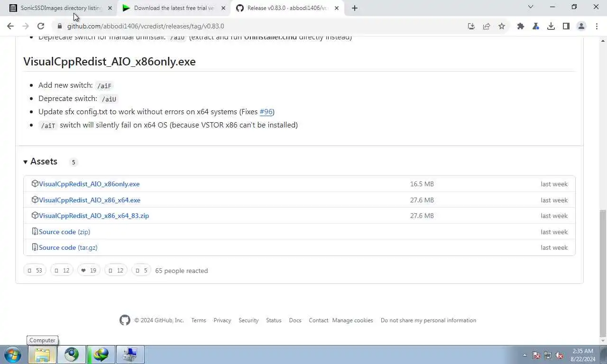This screenshot has height=364, width=607.
Task: Collapse the Assets section
Action: (40, 162)
